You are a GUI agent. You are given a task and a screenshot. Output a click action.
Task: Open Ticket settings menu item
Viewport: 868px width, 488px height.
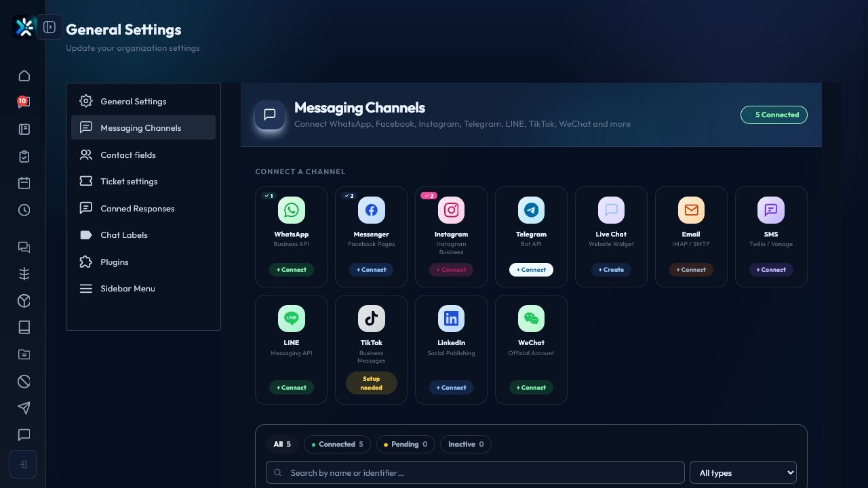coord(143,181)
